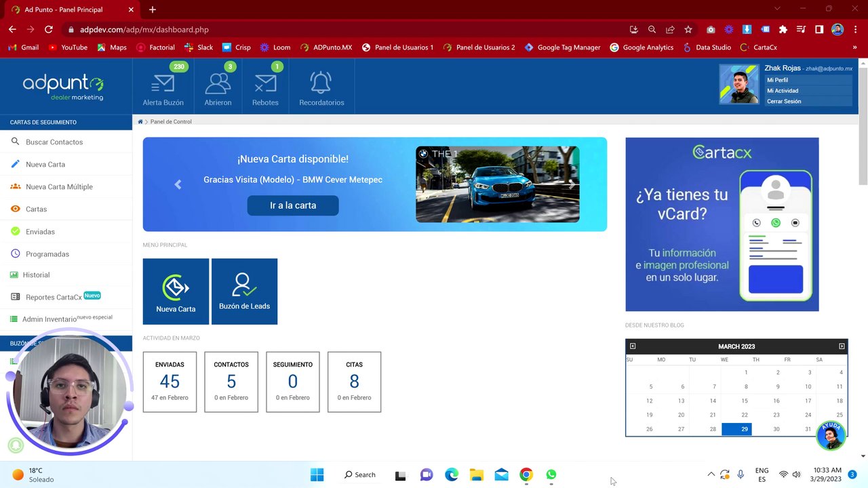
Task: Select March 29 in the calendar
Action: click(x=737, y=429)
